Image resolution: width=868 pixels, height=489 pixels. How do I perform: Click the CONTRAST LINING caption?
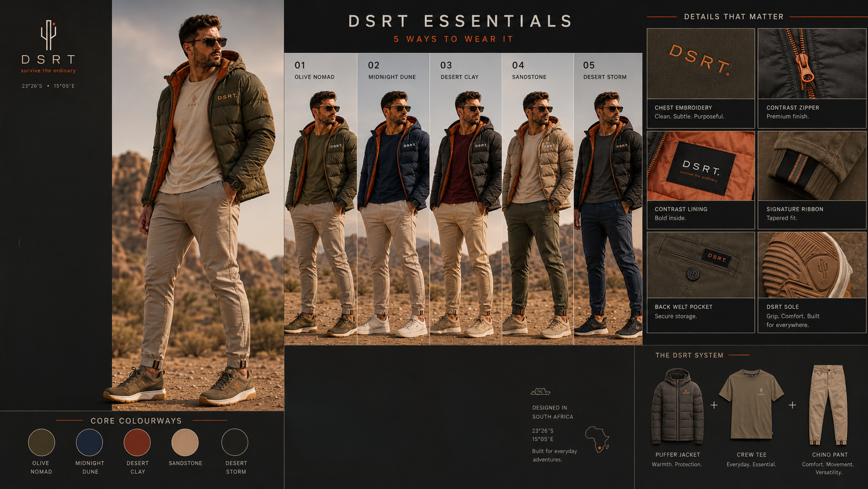pos(681,209)
